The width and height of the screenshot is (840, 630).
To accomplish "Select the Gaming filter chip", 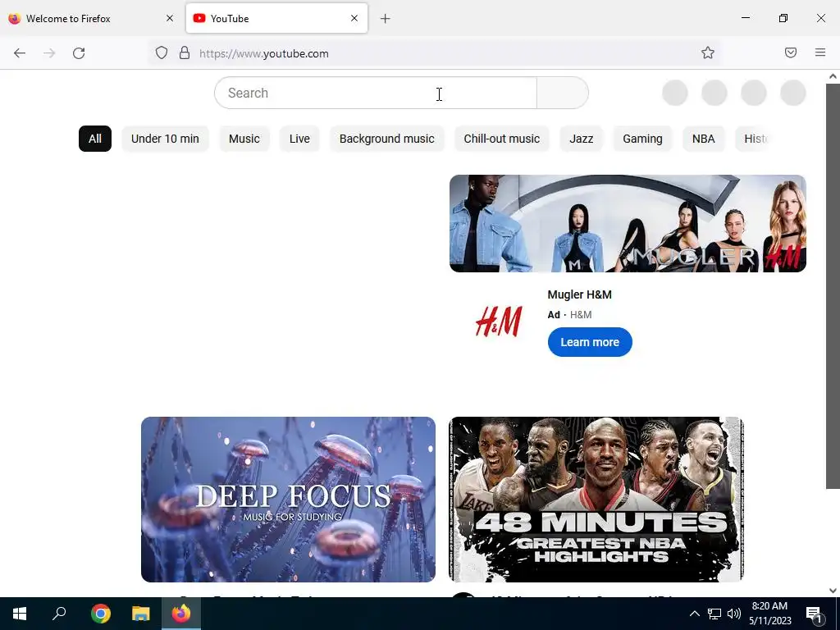I will coord(642,139).
